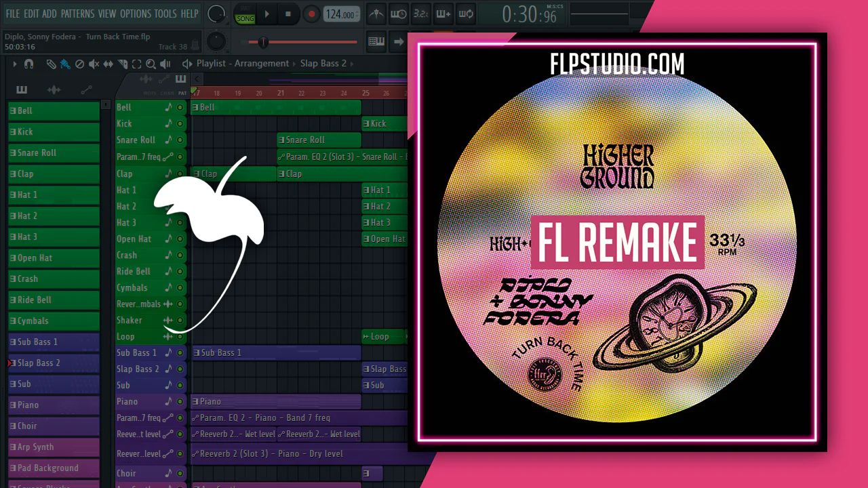Viewport: 868px width, 488px height.
Task: Click the Playlist - Arrangement breadcrumb
Action: 243,64
